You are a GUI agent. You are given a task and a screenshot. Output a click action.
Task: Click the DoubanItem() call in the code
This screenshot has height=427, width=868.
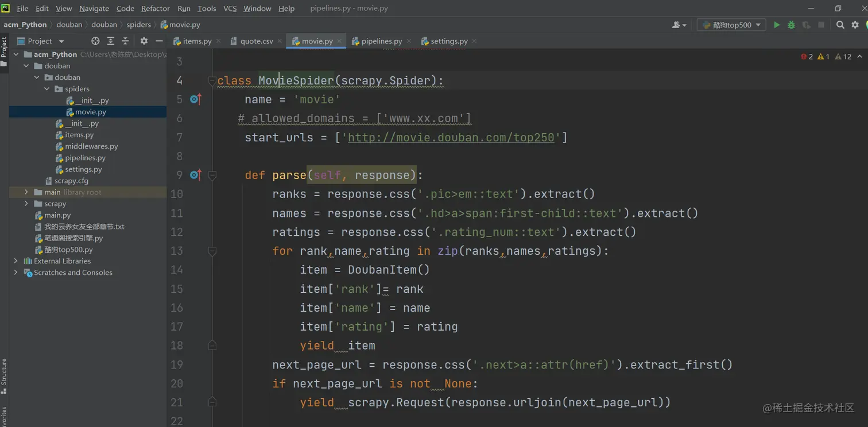(389, 270)
